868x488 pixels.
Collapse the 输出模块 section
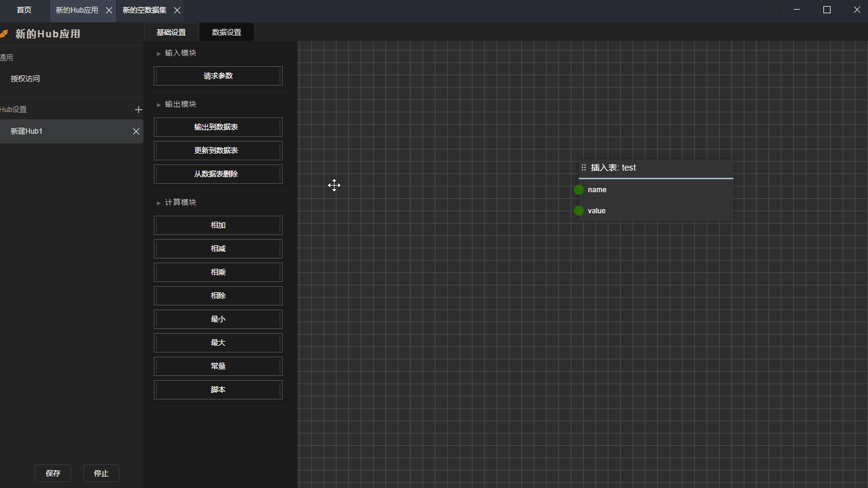[x=159, y=105]
